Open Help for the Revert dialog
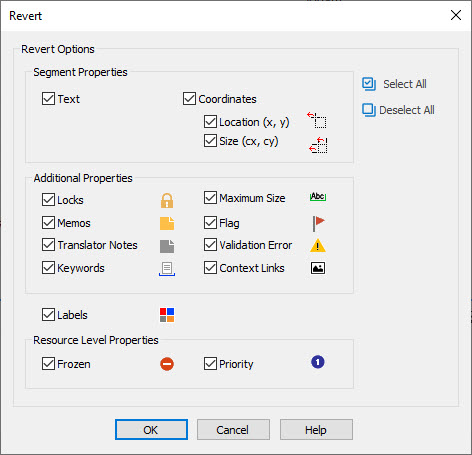 point(316,430)
